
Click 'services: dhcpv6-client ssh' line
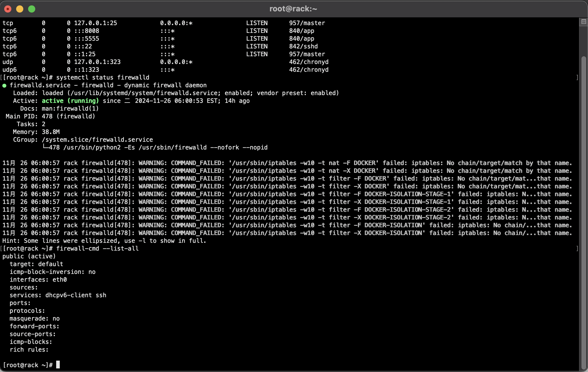pos(58,295)
